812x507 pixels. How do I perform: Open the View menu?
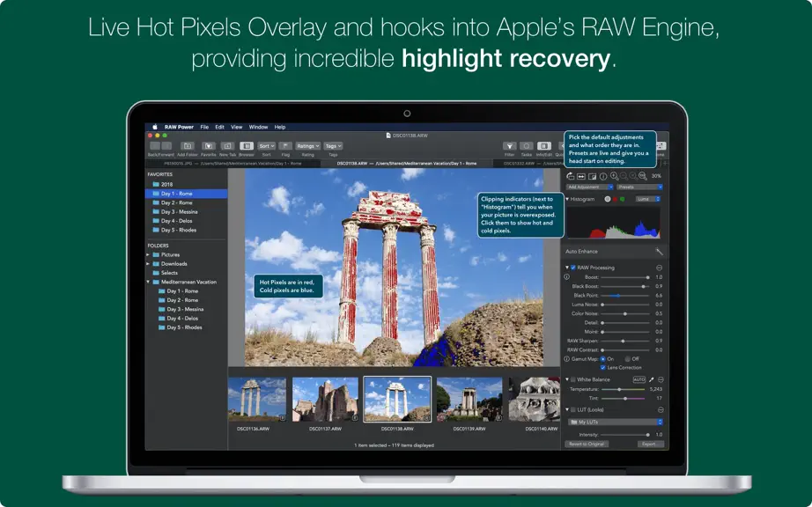pos(237,127)
